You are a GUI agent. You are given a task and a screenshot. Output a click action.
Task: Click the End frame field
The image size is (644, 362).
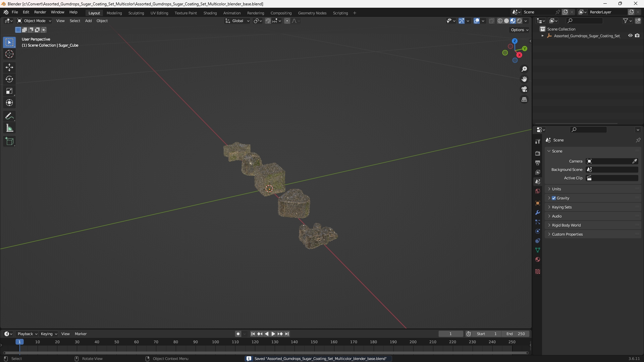(x=516, y=334)
